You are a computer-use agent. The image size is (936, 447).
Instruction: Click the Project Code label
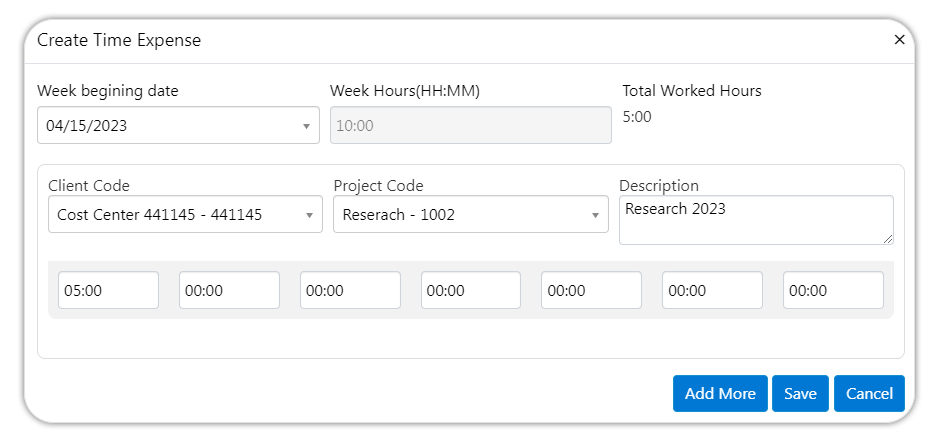(x=378, y=186)
